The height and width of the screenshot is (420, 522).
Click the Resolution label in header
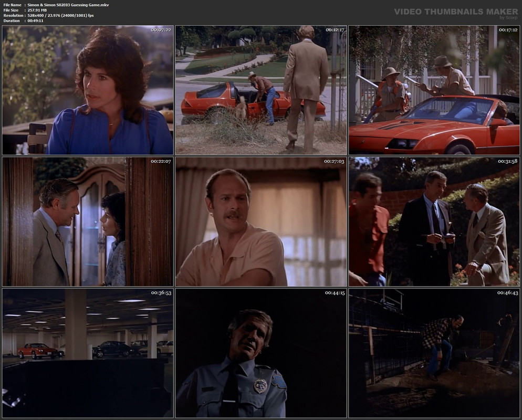13,16
